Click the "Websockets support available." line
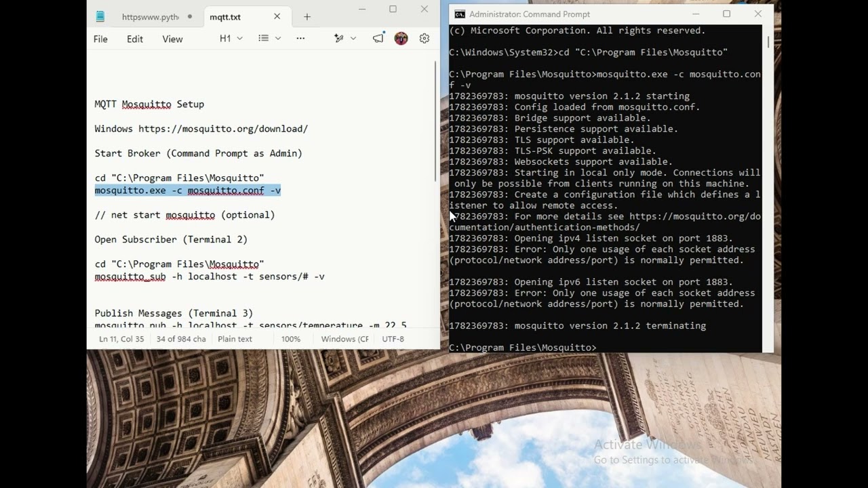The width and height of the screenshot is (868, 488). point(561,161)
